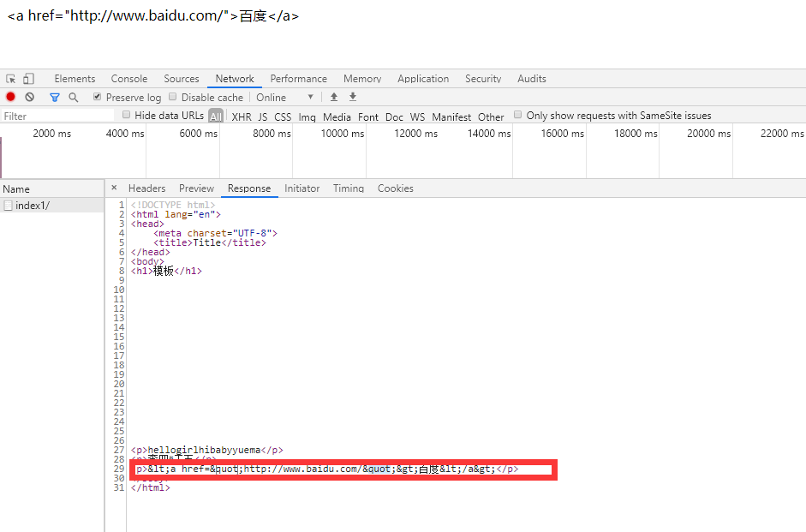Filter requests by Img
This screenshot has height=532, width=806.
click(307, 117)
